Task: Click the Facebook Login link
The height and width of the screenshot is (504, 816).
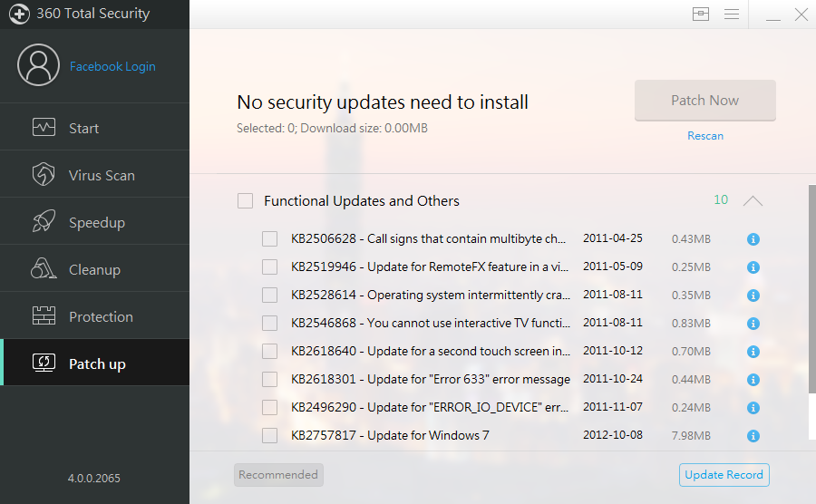Action: pos(112,66)
